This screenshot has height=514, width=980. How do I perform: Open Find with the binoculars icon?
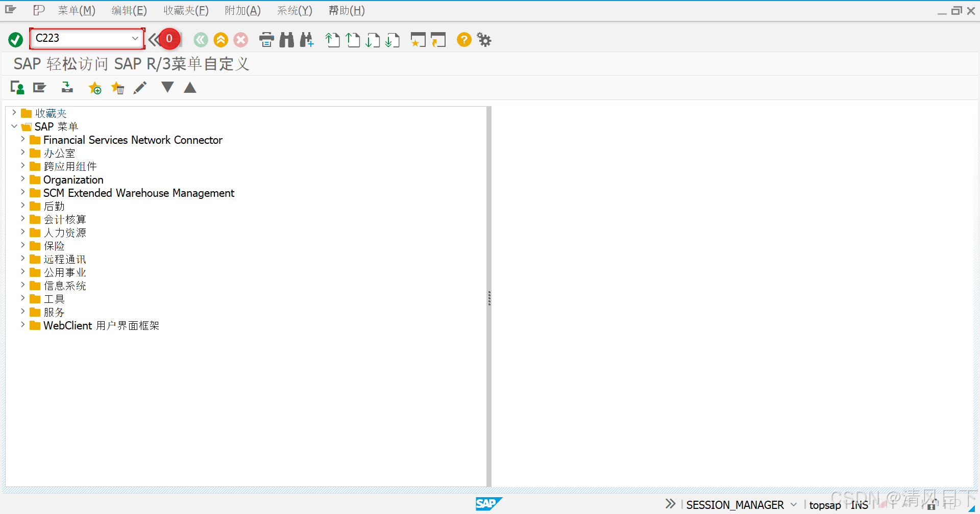[x=287, y=39]
